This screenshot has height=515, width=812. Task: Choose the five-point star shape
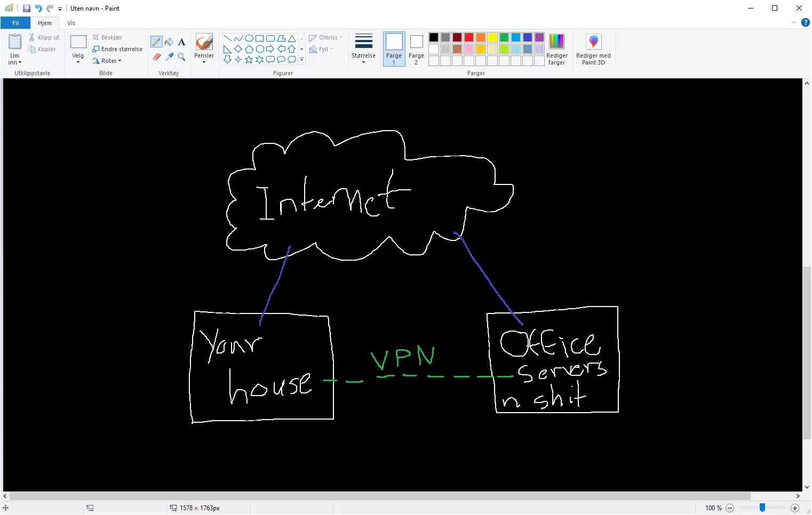[x=249, y=60]
